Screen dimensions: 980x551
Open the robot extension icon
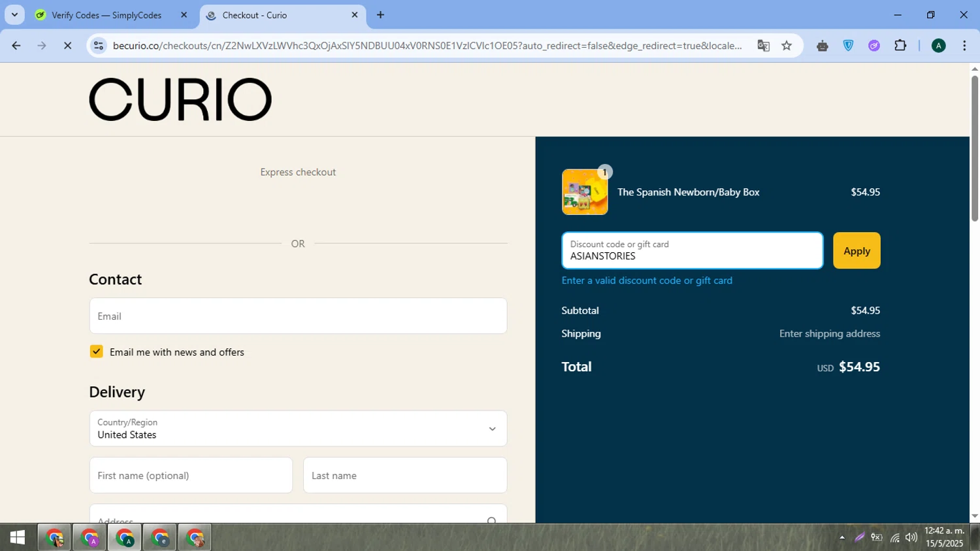(823, 46)
